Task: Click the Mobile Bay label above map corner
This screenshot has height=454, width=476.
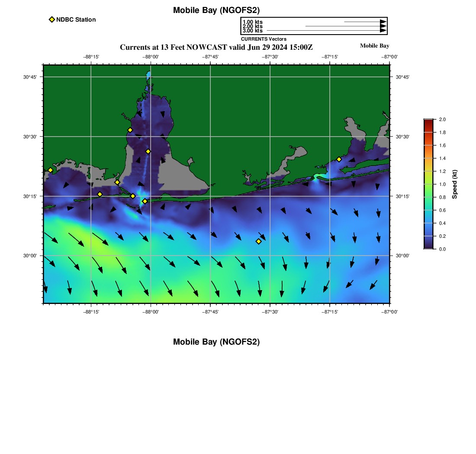Action: pyautogui.click(x=374, y=46)
